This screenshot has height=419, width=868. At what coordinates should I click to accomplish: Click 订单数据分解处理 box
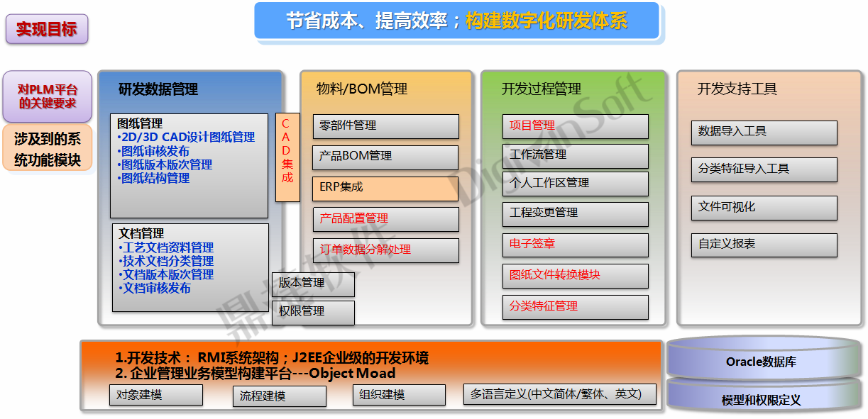(385, 250)
